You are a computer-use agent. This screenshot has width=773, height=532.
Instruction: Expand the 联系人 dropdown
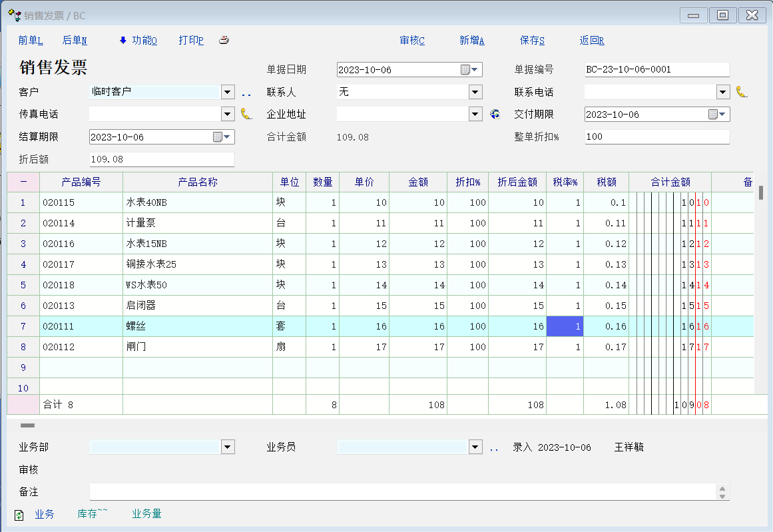pyautogui.click(x=475, y=92)
